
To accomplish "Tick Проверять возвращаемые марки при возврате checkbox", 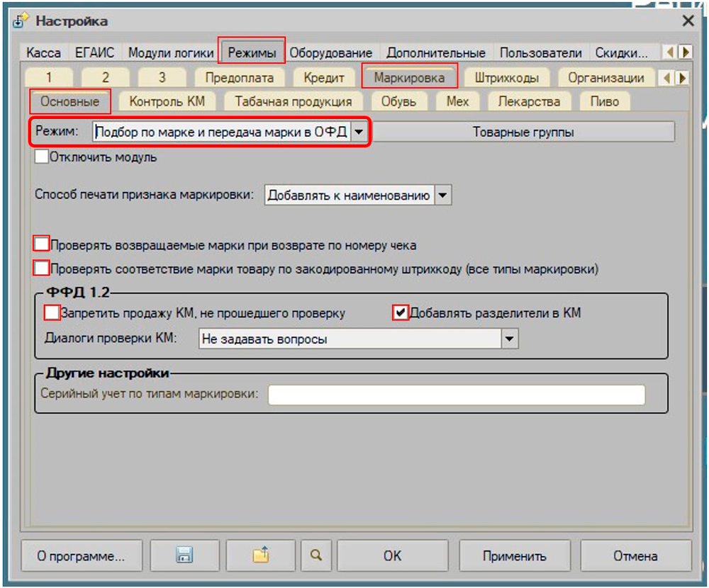I will (42, 244).
